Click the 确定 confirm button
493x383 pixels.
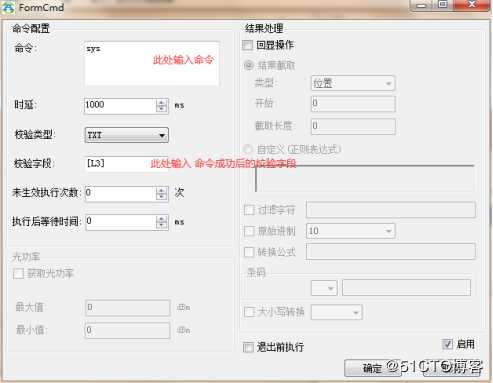click(x=373, y=368)
